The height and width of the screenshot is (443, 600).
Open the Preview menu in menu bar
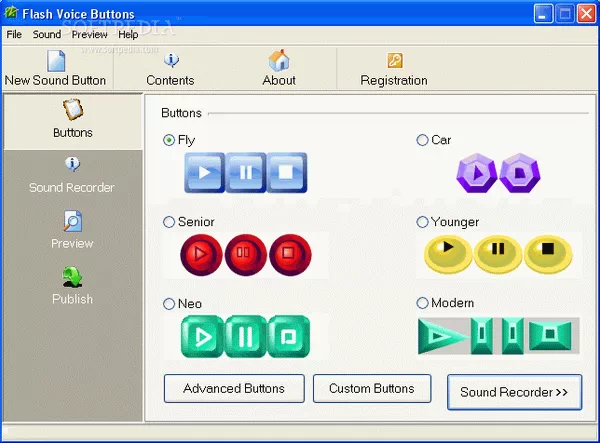tap(90, 34)
